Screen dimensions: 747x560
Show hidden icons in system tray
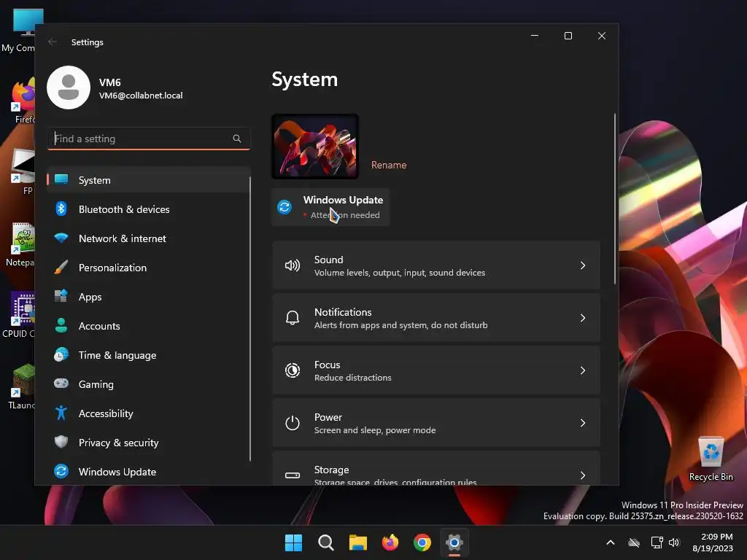[611, 542]
